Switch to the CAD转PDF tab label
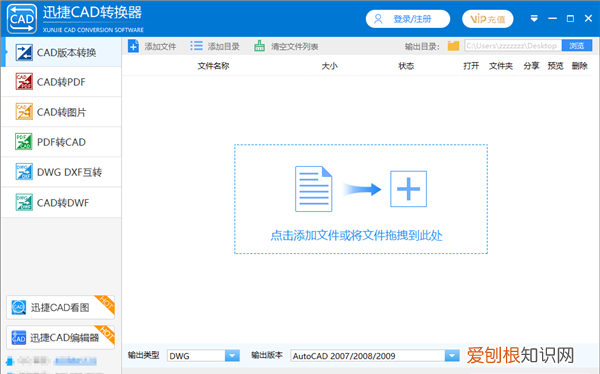Image resolution: width=600 pixels, height=374 pixels. click(x=61, y=82)
